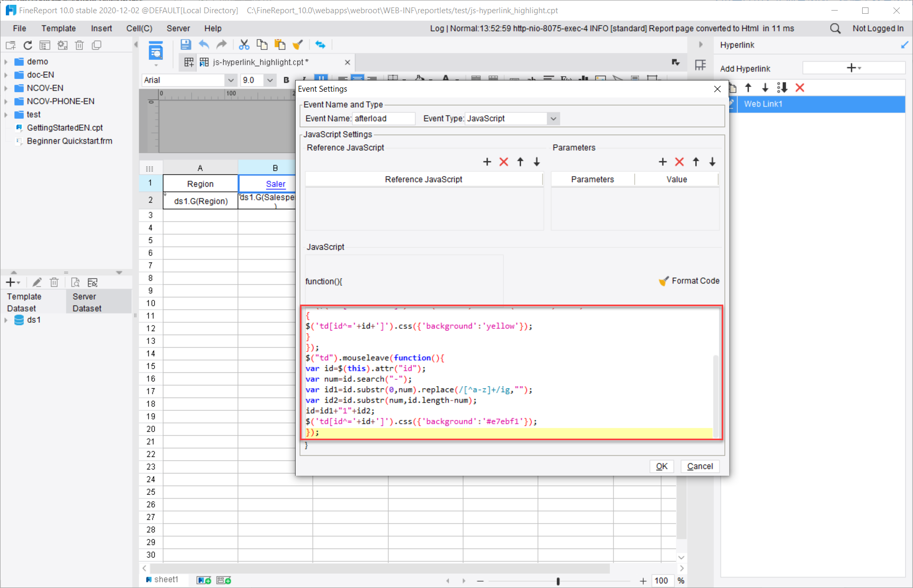Viewport: 913px width, 588px height.
Task: Open the Server menu
Action: coord(178,28)
